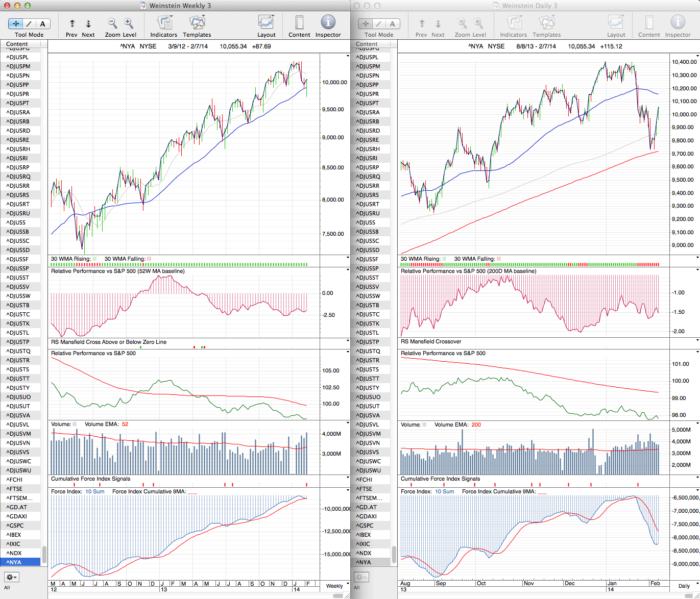Open the Weekly periodicity dropdown
The image size is (700, 599).
click(x=337, y=586)
